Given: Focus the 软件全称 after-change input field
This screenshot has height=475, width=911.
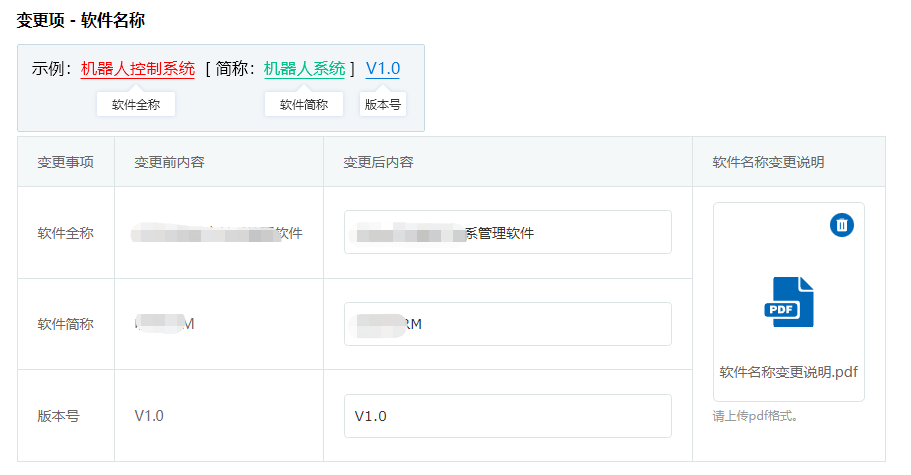Looking at the screenshot, I should coord(508,232).
